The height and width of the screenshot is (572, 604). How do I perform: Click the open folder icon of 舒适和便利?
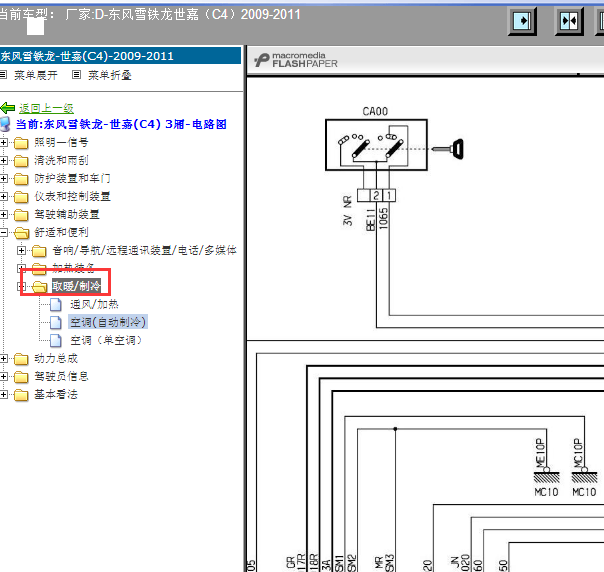tap(22, 233)
